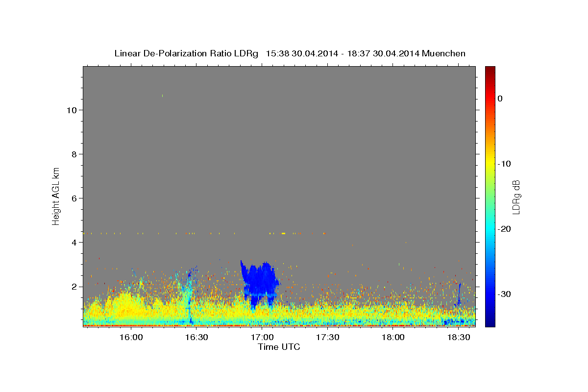Click the yellow region of the colorbar

pyautogui.click(x=490, y=164)
